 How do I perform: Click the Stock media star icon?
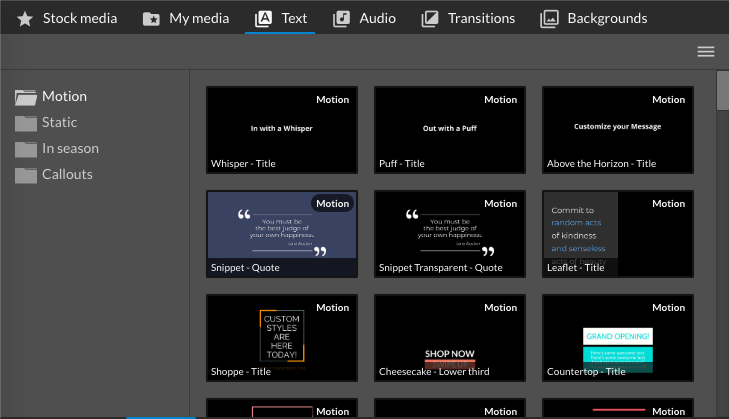click(25, 18)
